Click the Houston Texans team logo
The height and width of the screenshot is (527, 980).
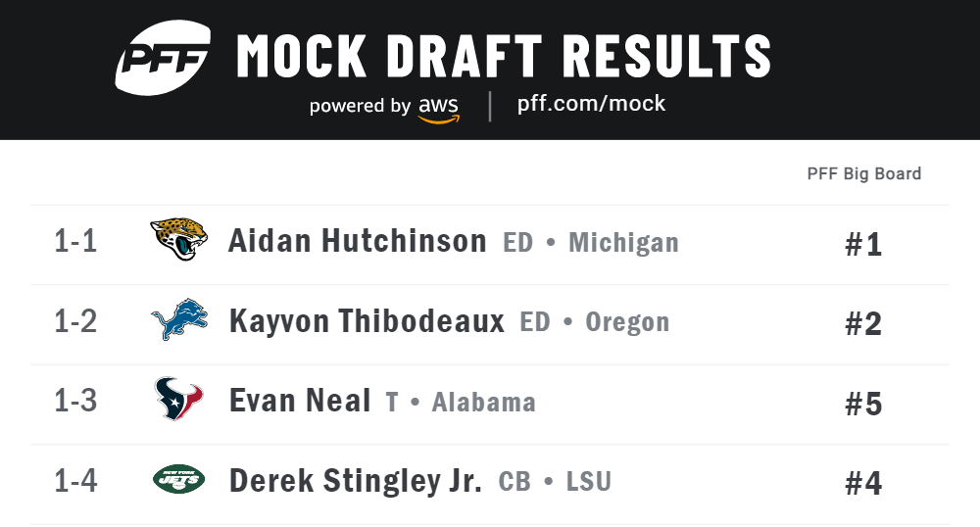tap(178, 399)
